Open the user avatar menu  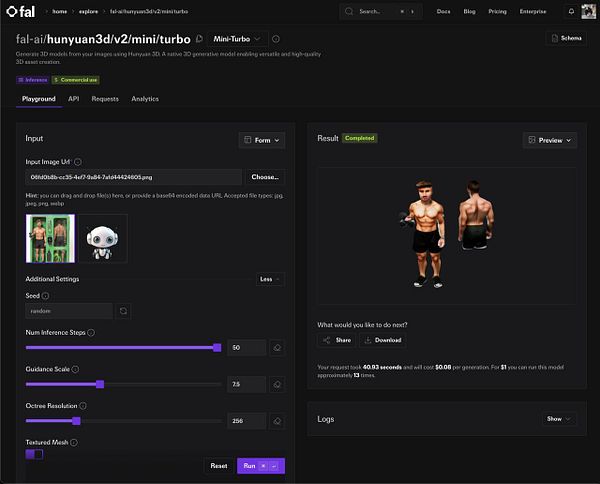[x=589, y=11]
